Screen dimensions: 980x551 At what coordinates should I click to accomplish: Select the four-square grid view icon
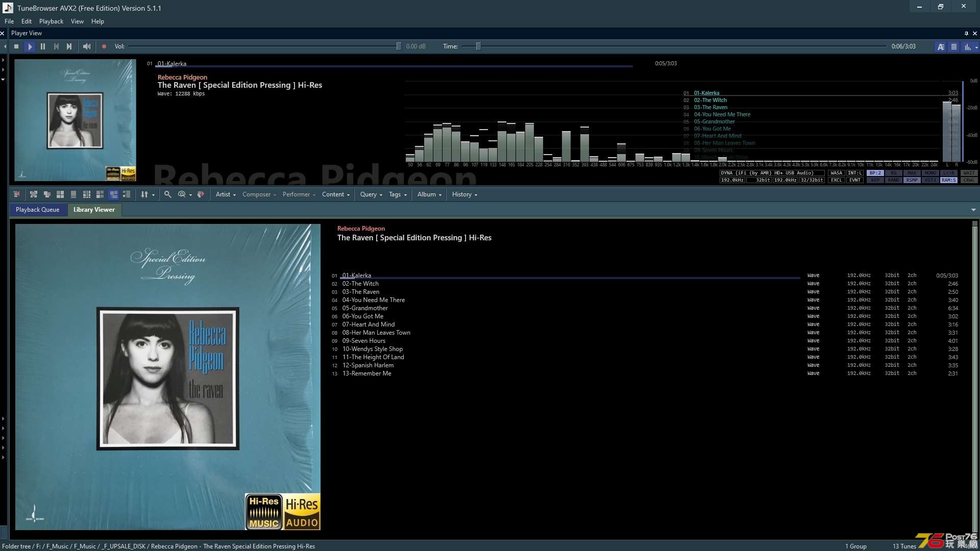point(60,194)
